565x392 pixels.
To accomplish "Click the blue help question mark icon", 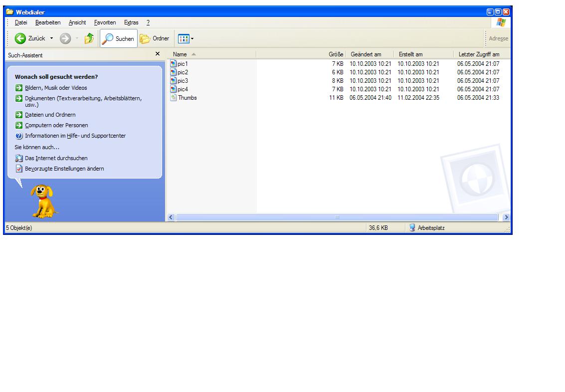I will (19, 136).
